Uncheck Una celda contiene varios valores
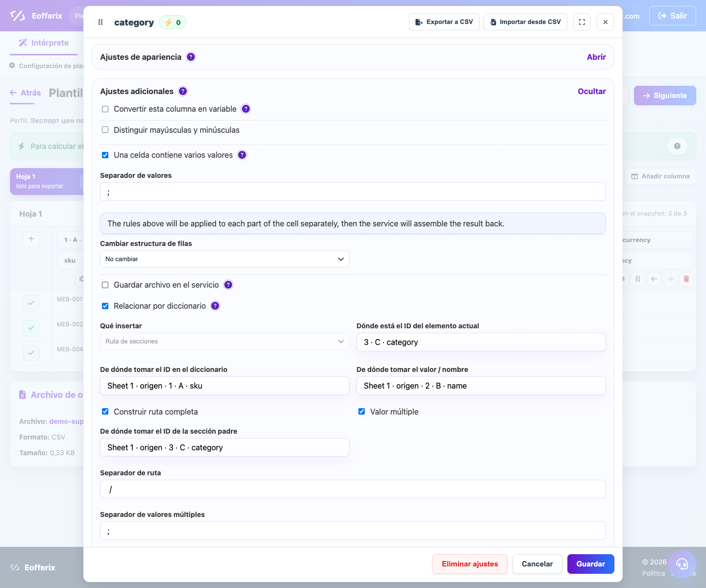The image size is (706, 588). [x=105, y=155]
